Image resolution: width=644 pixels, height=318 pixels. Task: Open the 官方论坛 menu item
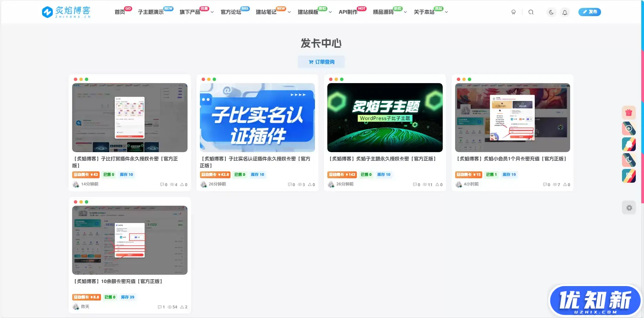tap(231, 12)
